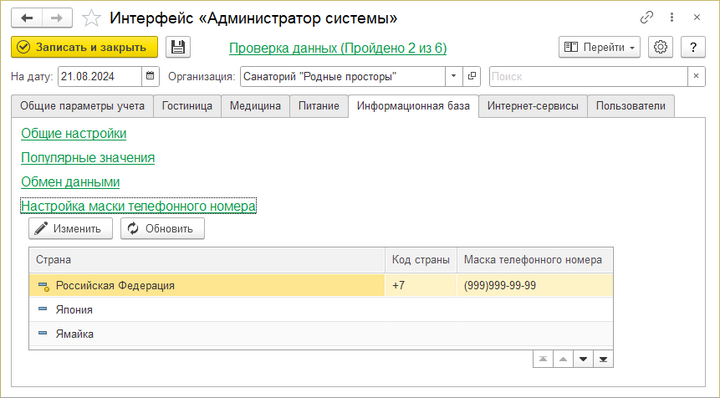The image size is (720, 398).
Task: Move selected row up one position
Action: (563, 359)
